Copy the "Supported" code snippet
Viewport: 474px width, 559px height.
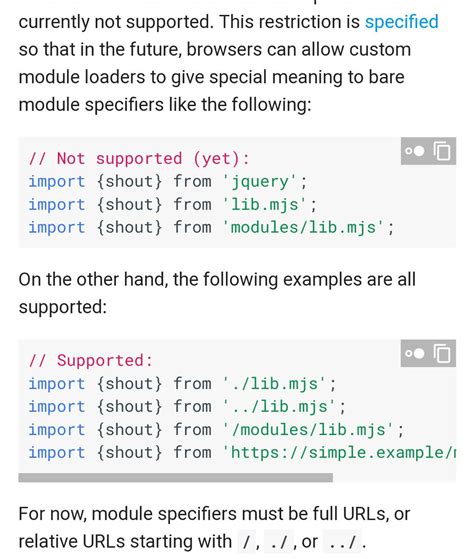click(442, 353)
